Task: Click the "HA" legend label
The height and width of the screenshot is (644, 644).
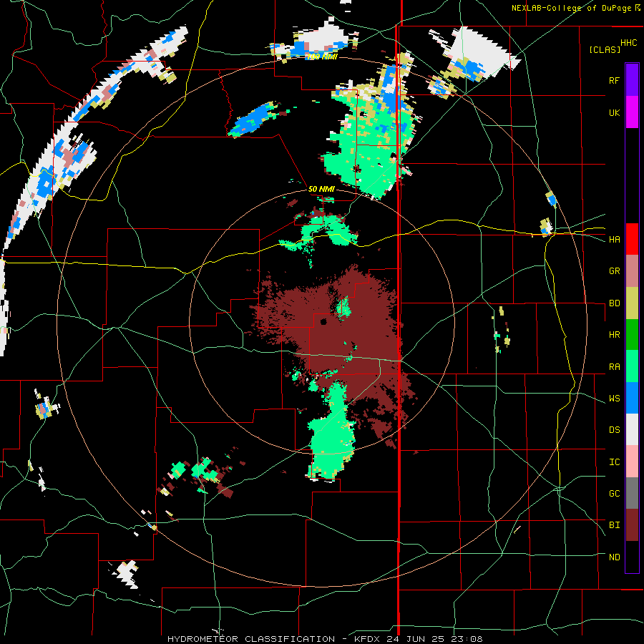Action: pyautogui.click(x=614, y=240)
